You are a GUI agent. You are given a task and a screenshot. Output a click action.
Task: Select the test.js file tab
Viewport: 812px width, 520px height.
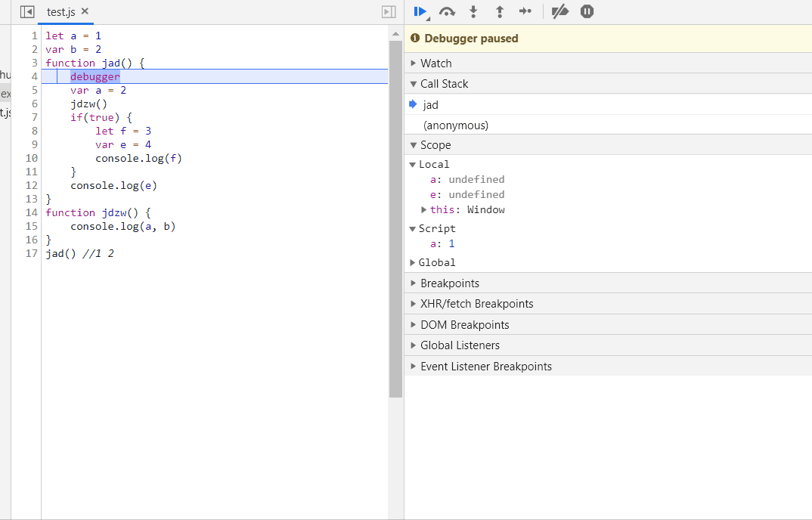[x=61, y=12]
